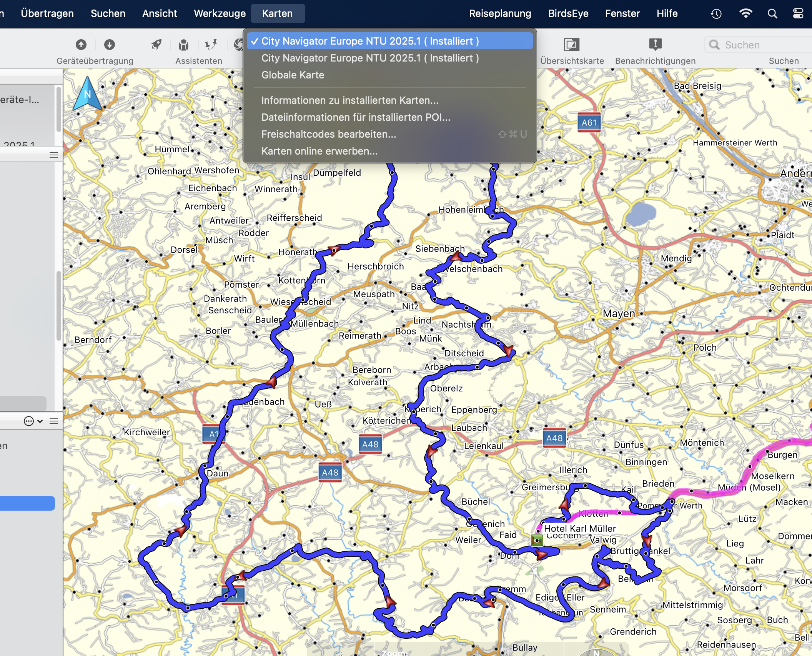Click the north compass arrow on map
The width and height of the screenshot is (812, 656).
88,94
